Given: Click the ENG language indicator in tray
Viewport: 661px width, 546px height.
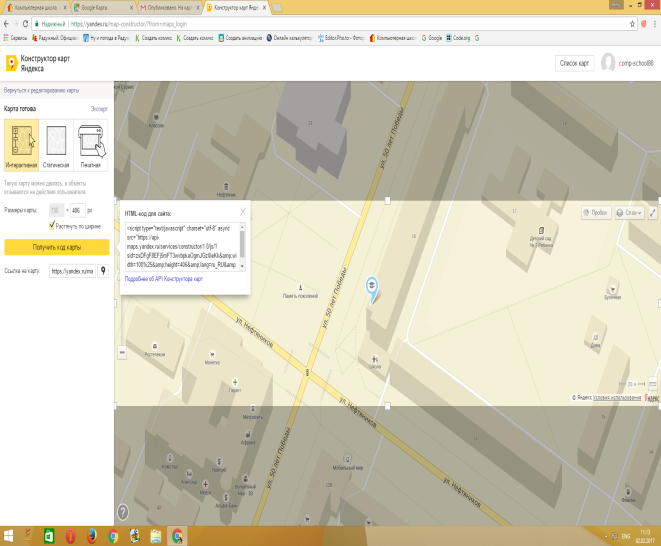Looking at the screenshot, I should point(626,536).
